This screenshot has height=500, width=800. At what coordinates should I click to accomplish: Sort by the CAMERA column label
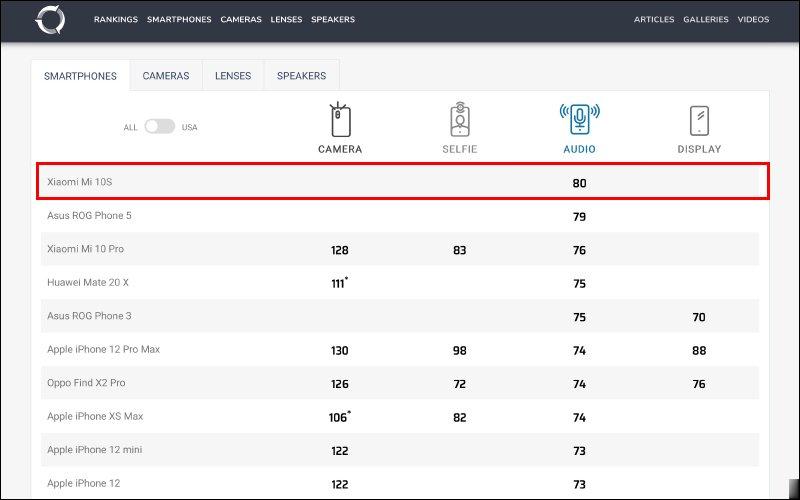tap(340, 149)
